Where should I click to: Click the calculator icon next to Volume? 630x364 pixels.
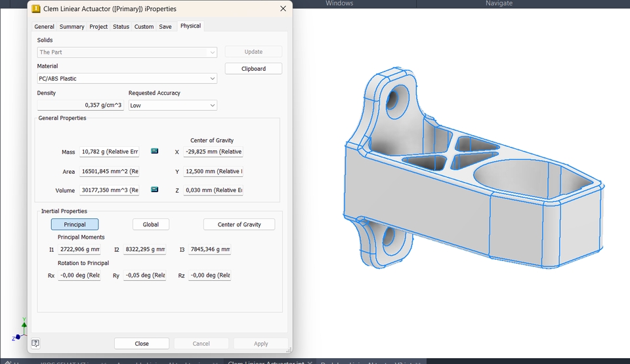pos(154,190)
